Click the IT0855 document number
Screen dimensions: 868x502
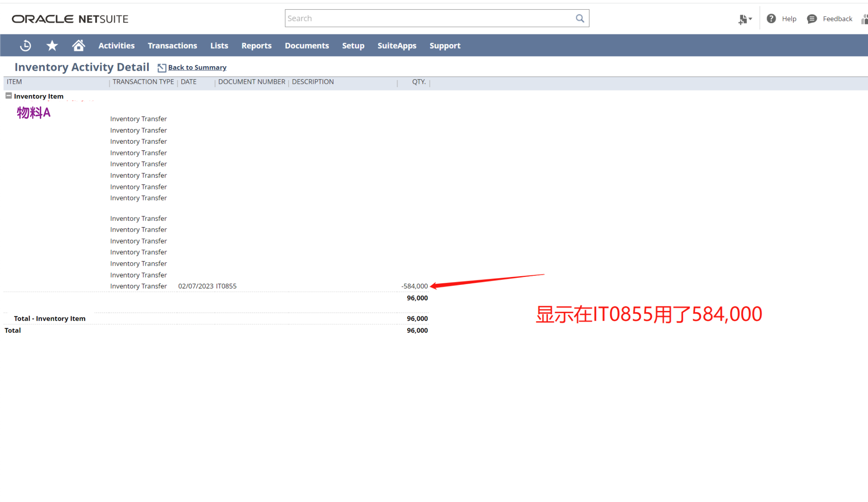click(x=226, y=286)
